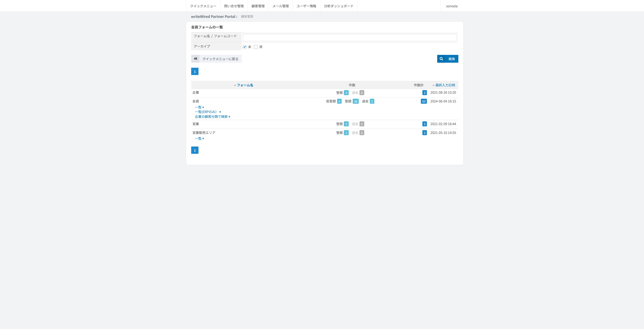This screenshot has height=329, width=644.
Task: Click the 件数計 column header
Action: [x=419, y=85]
